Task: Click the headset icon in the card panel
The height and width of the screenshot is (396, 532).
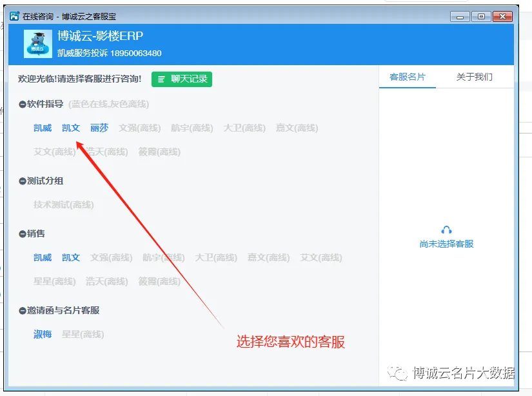Action: 446,230
